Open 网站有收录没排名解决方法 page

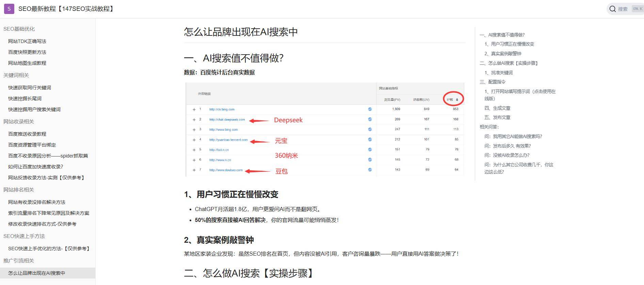(x=37, y=202)
